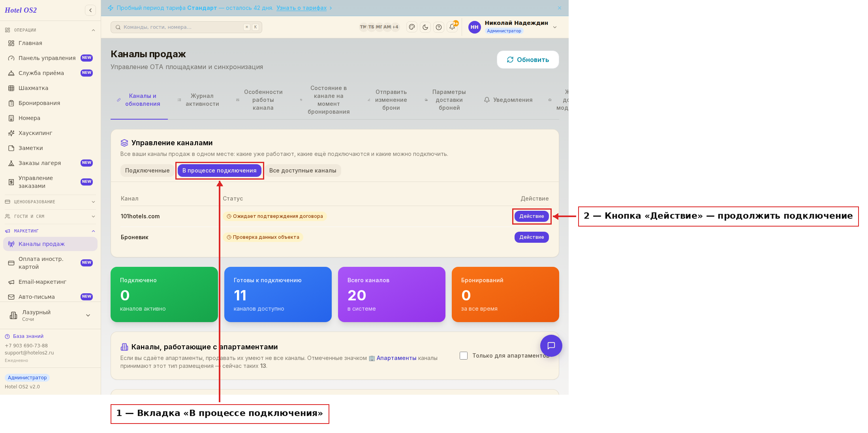Open the color theme palette icon
Image resolution: width=868 pixels, height=433 pixels.
coord(412,27)
